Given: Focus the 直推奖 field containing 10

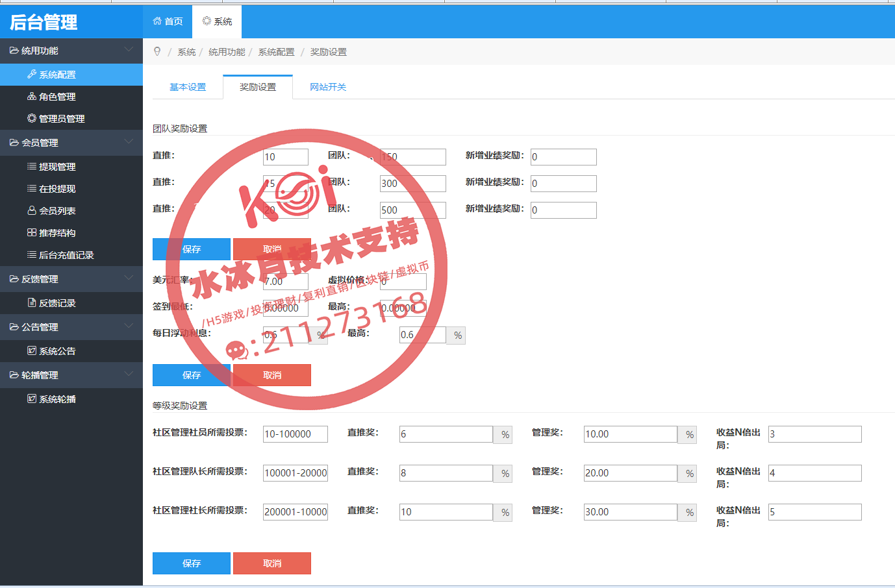Looking at the screenshot, I should [446, 512].
